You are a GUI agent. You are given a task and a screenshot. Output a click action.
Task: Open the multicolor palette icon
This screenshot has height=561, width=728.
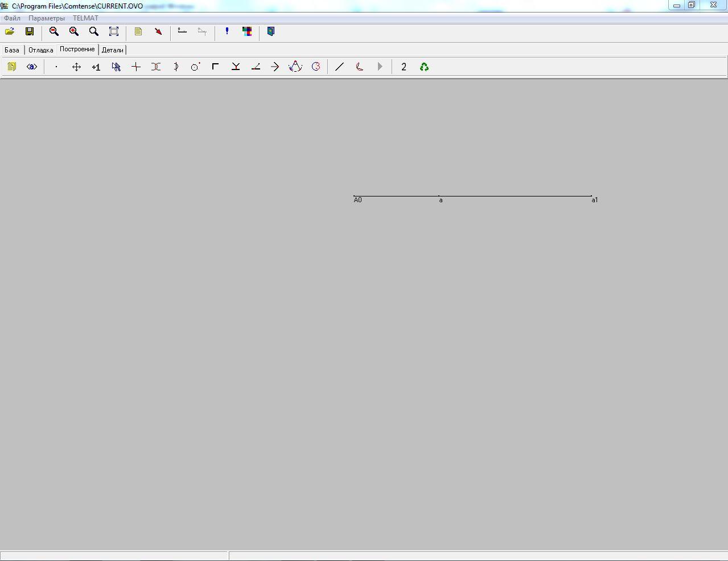[247, 32]
